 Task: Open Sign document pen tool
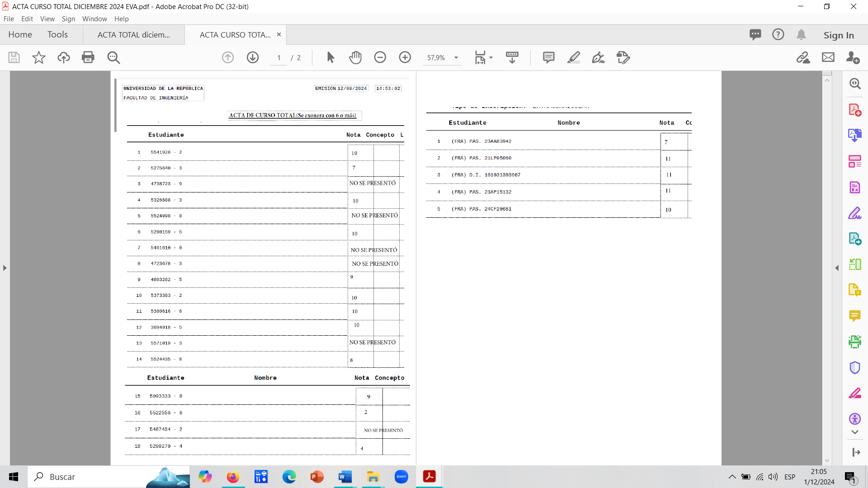(x=599, y=57)
